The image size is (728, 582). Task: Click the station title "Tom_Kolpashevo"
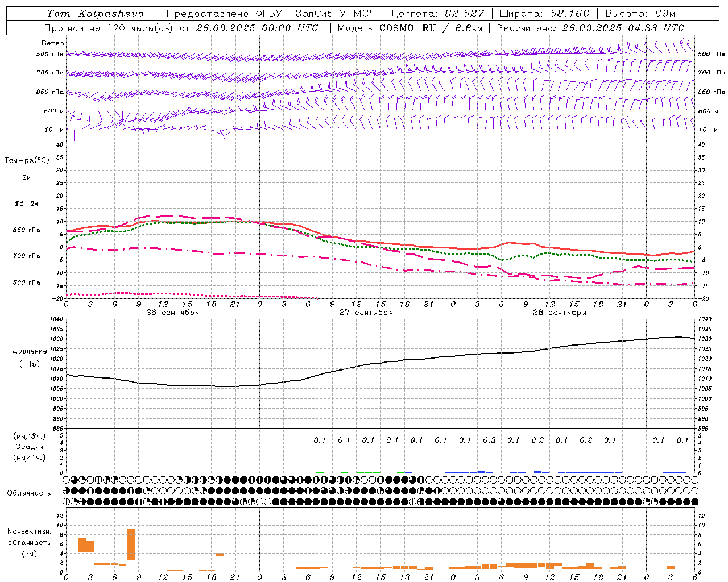(96, 14)
